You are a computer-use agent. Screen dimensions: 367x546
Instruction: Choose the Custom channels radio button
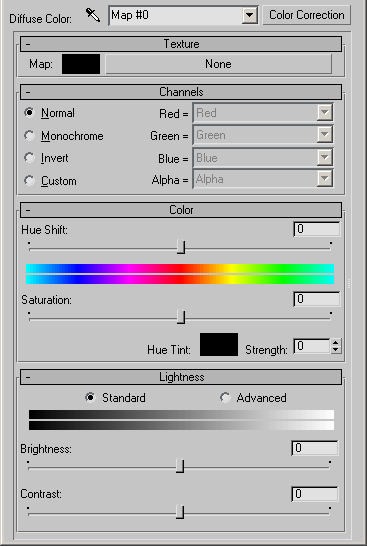(29, 180)
